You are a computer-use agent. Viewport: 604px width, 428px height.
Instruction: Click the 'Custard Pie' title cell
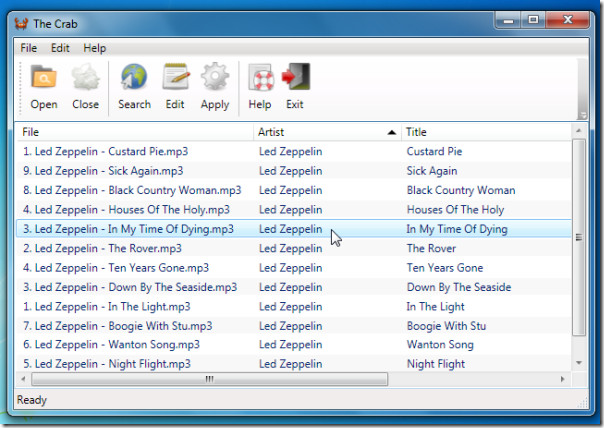(x=434, y=151)
